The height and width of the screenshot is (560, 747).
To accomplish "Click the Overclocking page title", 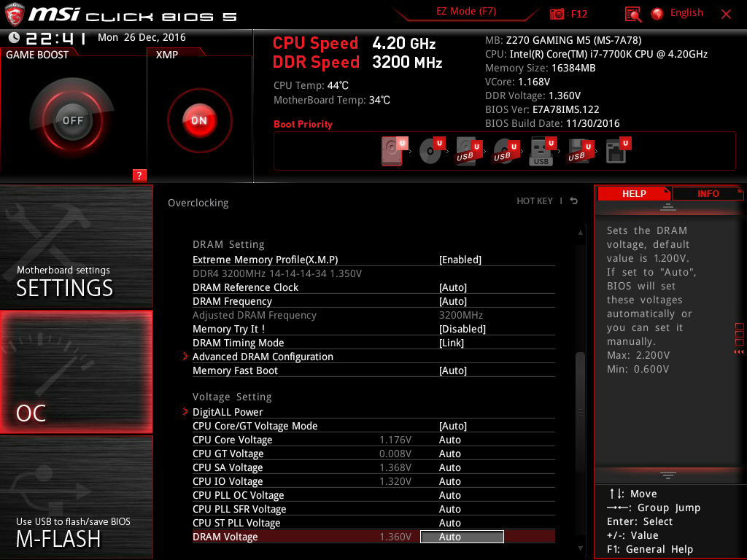I will (198, 203).
